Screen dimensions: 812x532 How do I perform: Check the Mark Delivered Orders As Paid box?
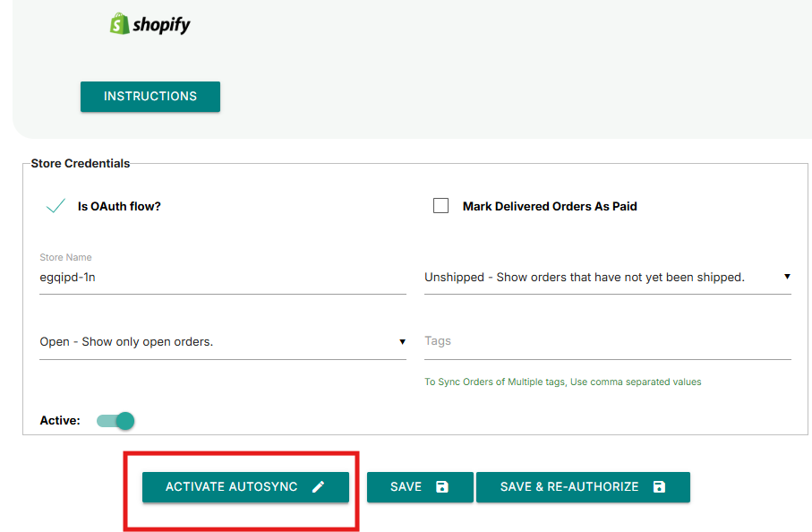click(x=440, y=206)
